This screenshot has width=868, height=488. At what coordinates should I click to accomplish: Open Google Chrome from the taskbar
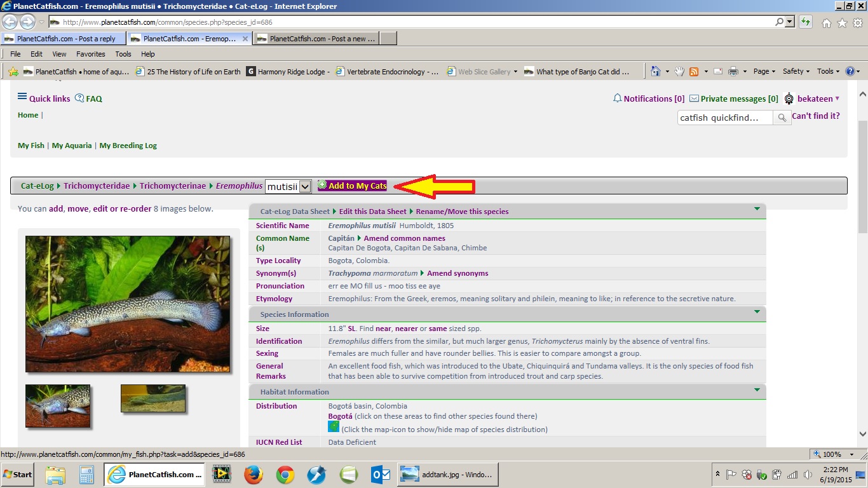(285, 474)
